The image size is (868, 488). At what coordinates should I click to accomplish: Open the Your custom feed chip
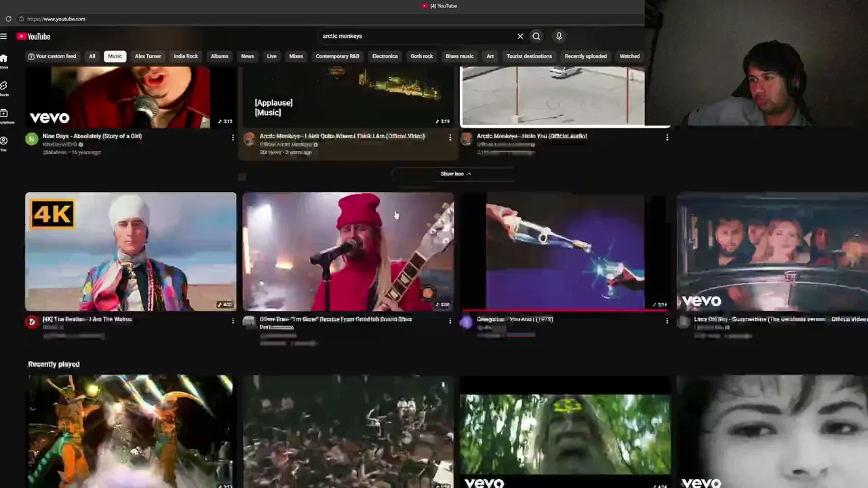(x=52, y=56)
